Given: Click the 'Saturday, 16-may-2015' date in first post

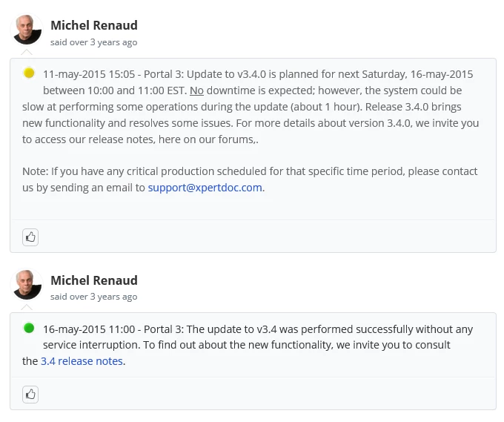Looking at the screenshot, I should point(417,74).
